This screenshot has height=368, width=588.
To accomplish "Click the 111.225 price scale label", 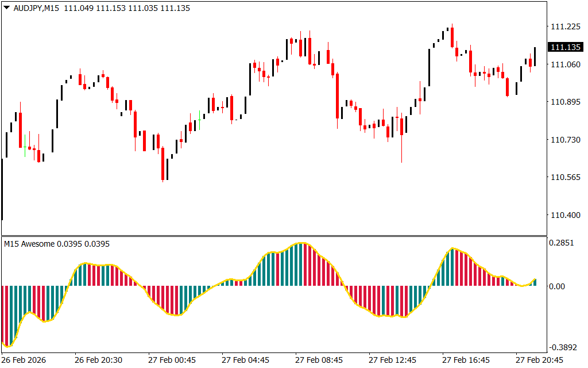I will point(564,27).
